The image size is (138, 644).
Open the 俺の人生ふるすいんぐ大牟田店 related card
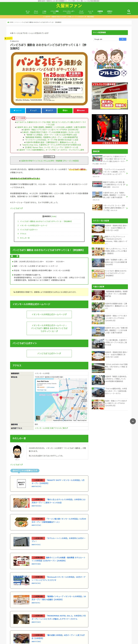[x=49, y=503]
